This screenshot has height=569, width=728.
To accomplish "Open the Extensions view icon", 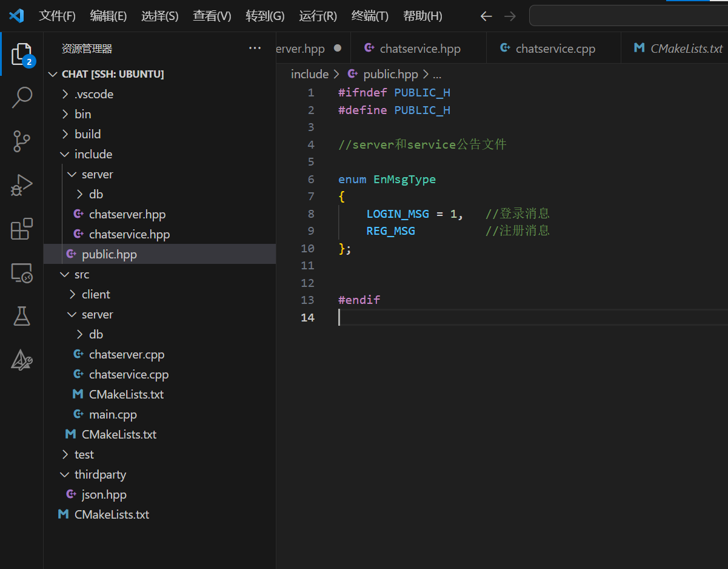I will tap(22, 229).
